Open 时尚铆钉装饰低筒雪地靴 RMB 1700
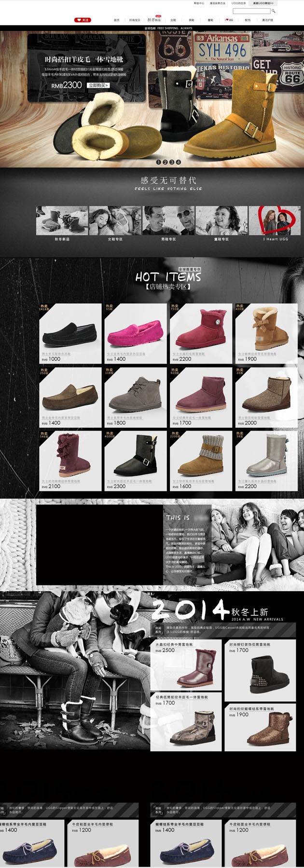This screenshot has height=868, width=304. (260, 671)
